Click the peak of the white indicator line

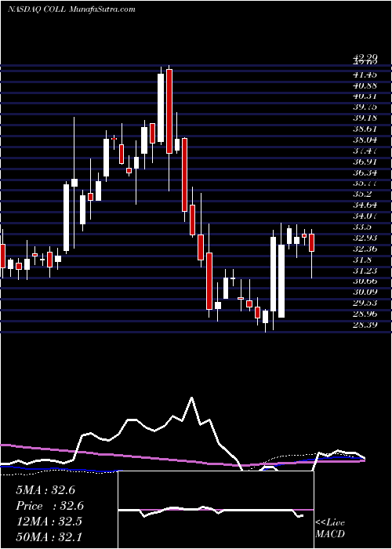[x=191, y=398]
